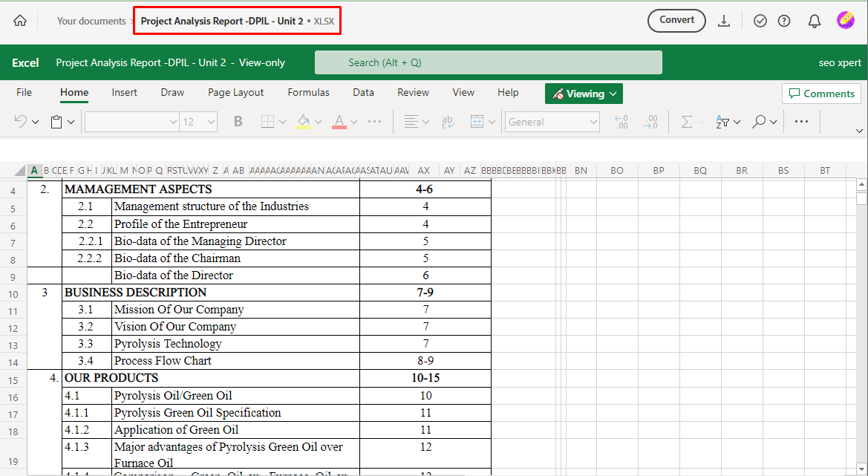Click the Download file icon
The image size is (868, 476).
click(x=724, y=21)
